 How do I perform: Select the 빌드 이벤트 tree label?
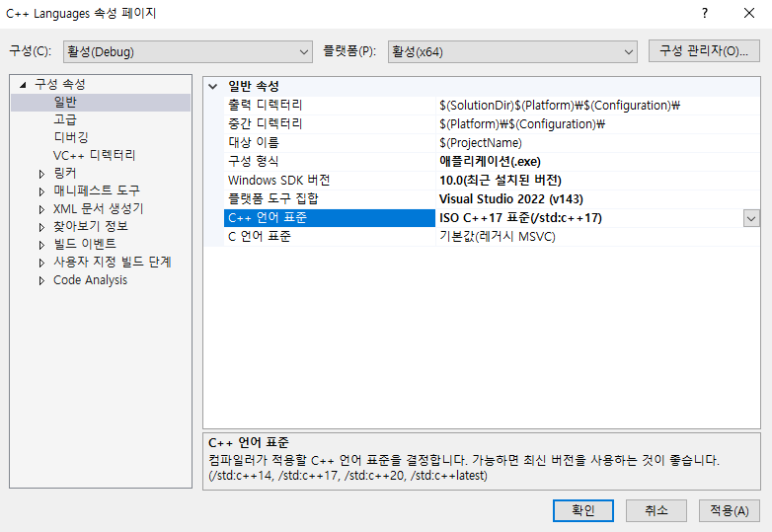click(x=85, y=244)
